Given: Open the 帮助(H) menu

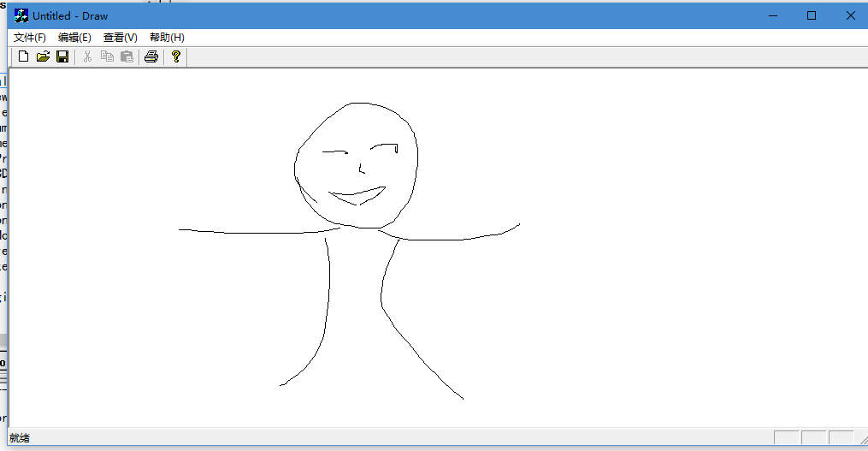Looking at the screenshot, I should pos(167,38).
